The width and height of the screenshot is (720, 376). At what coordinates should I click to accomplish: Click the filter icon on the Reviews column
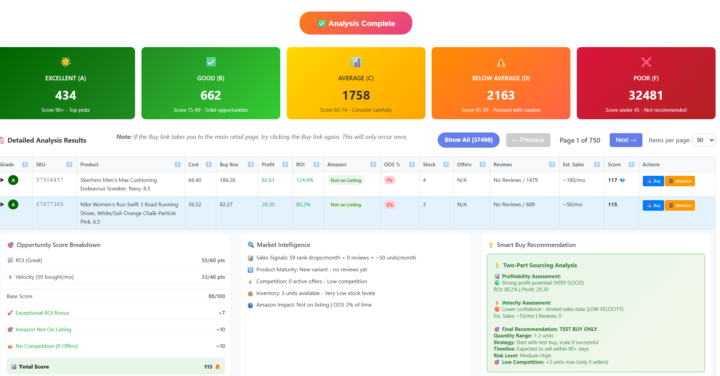(x=552, y=164)
